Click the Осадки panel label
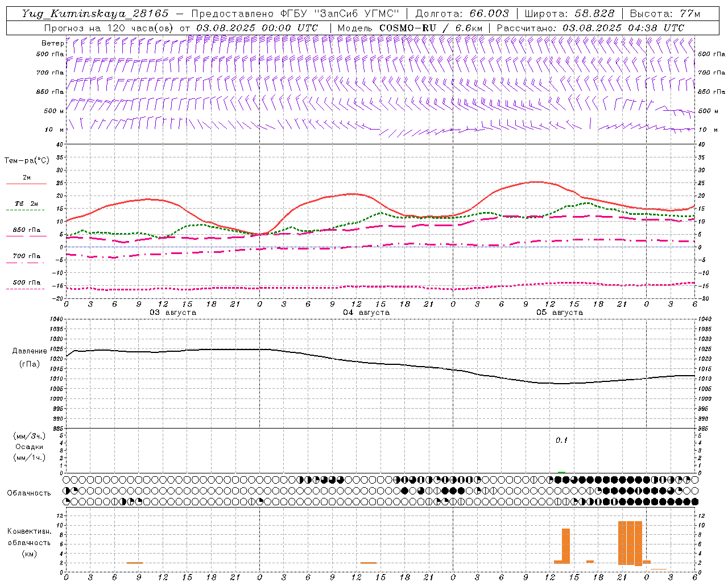The width and height of the screenshot is (728, 582). 30,447
